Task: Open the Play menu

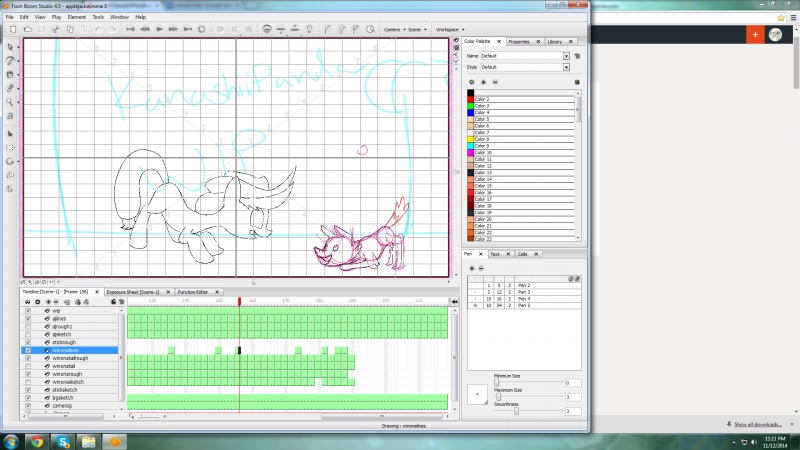Action: pyautogui.click(x=56, y=17)
